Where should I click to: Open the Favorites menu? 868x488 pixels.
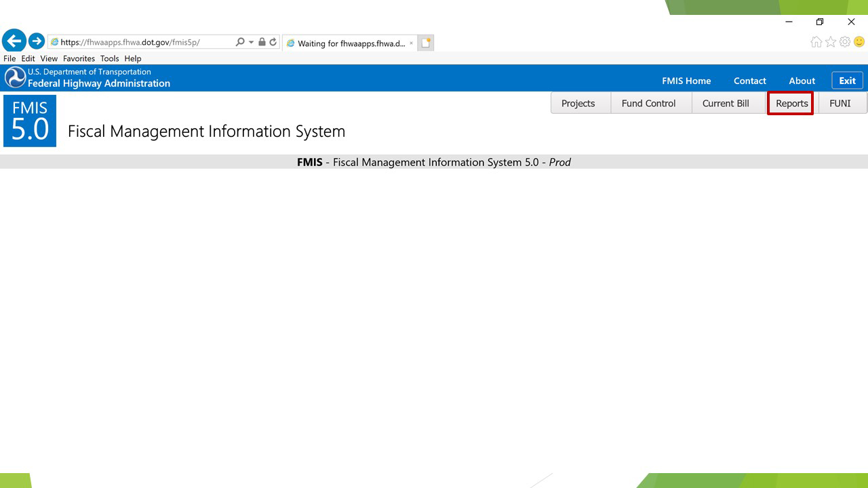tap(79, 59)
